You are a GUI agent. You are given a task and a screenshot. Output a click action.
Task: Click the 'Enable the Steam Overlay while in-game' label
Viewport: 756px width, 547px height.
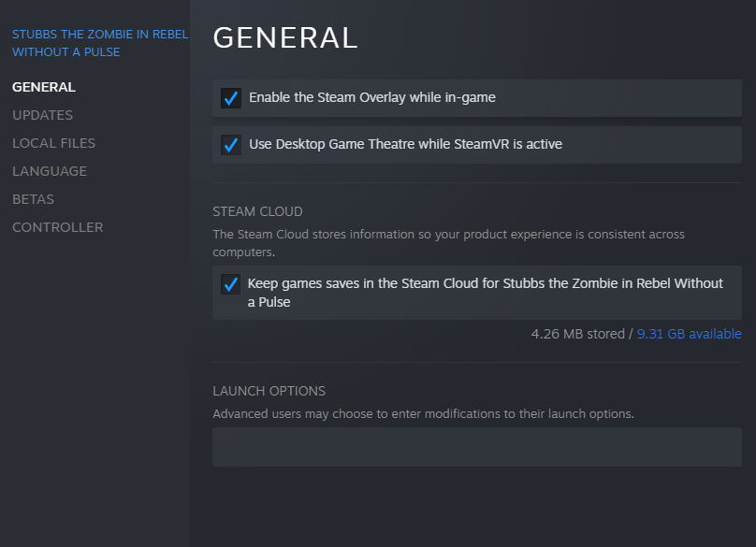click(x=371, y=97)
